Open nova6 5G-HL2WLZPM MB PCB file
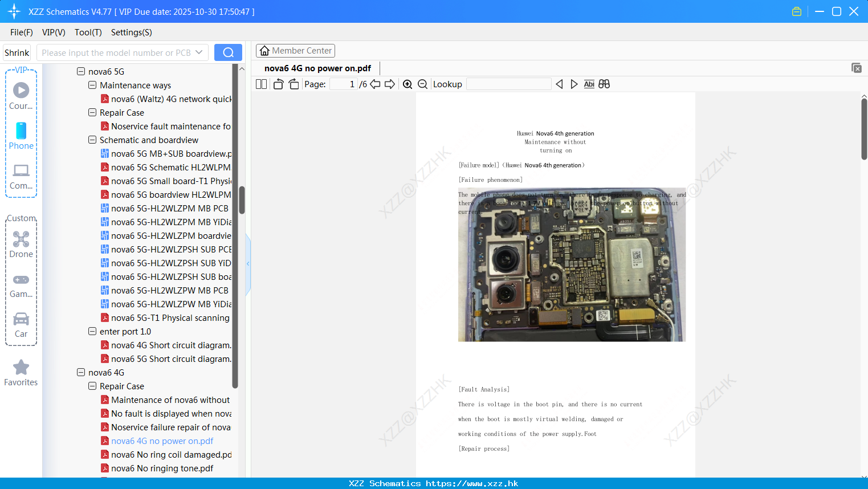The height and width of the screenshot is (489, 868). (165, 209)
